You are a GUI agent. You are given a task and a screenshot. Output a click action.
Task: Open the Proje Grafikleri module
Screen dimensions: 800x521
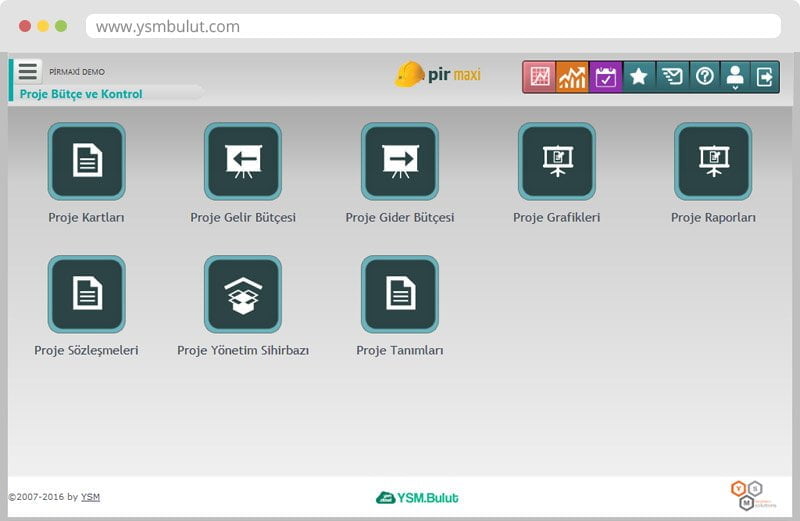557,162
